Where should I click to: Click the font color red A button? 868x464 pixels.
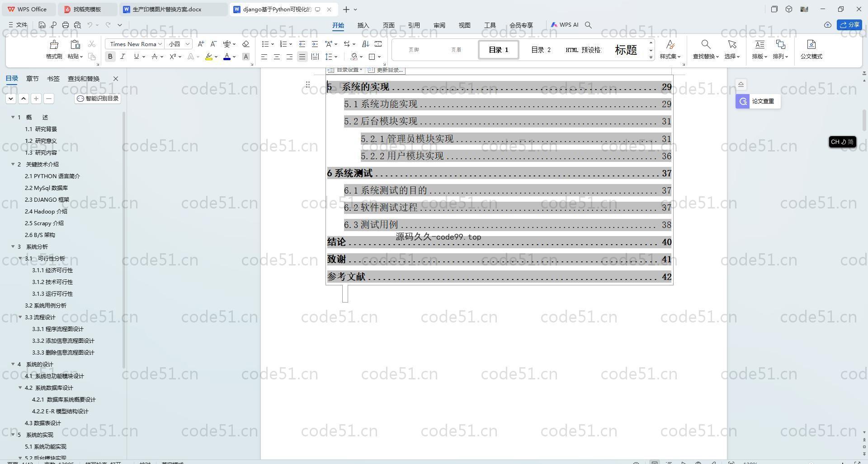(x=227, y=57)
